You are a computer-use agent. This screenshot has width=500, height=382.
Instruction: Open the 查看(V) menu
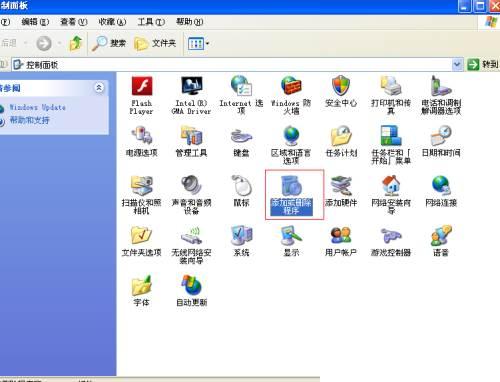click(74, 22)
